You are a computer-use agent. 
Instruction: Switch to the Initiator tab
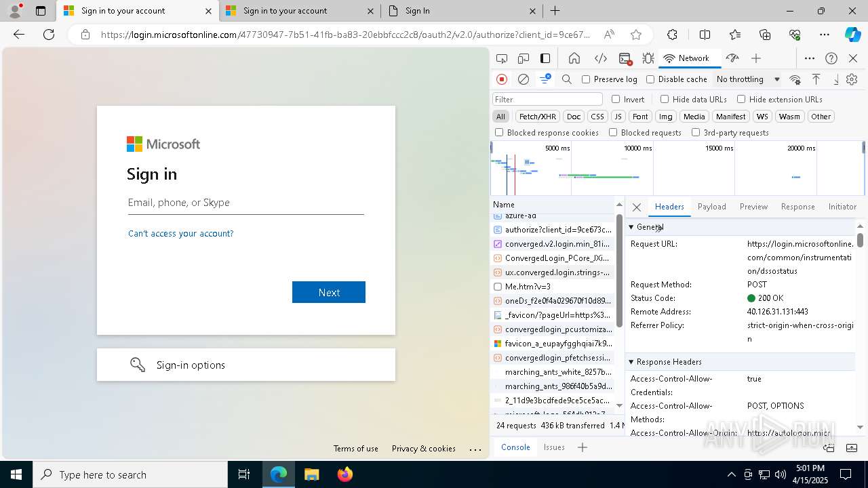(x=842, y=207)
